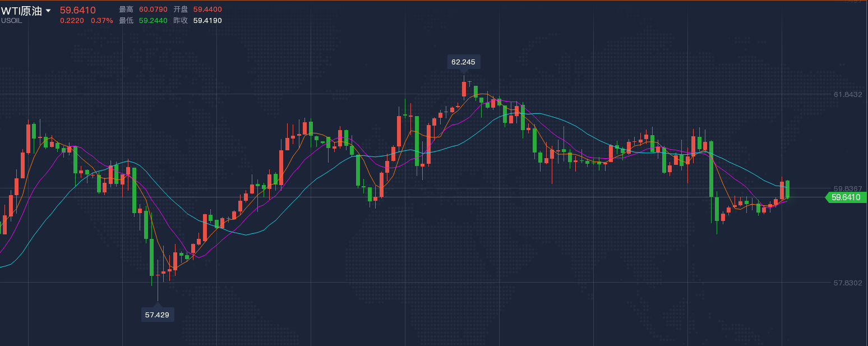This screenshot has width=868, height=346.
Task: Click the 0.2220 price change value
Action: 72,21
